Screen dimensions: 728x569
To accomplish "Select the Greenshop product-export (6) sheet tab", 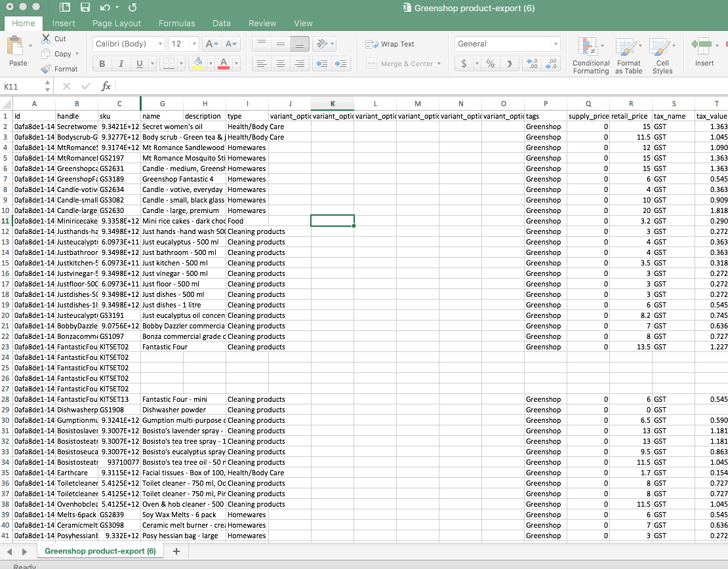I will pyautogui.click(x=100, y=551).
